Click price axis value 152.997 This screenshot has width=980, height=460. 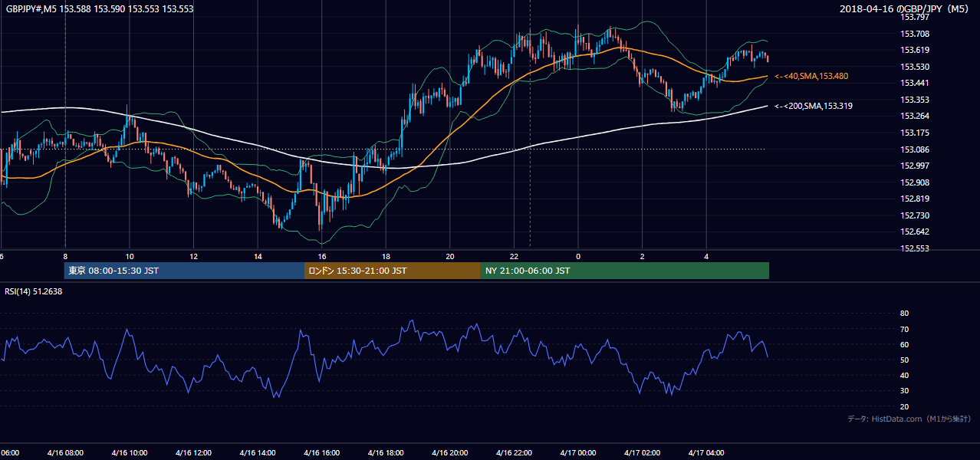tap(914, 166)
